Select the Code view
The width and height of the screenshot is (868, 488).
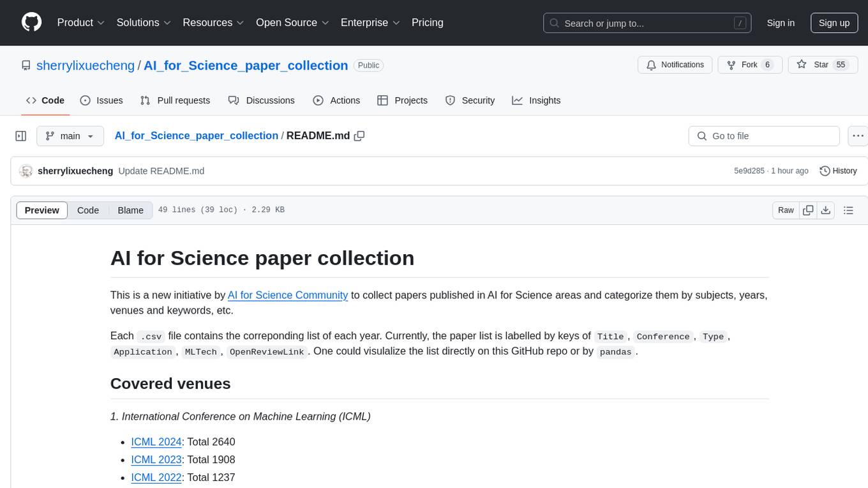coord(88,210)
